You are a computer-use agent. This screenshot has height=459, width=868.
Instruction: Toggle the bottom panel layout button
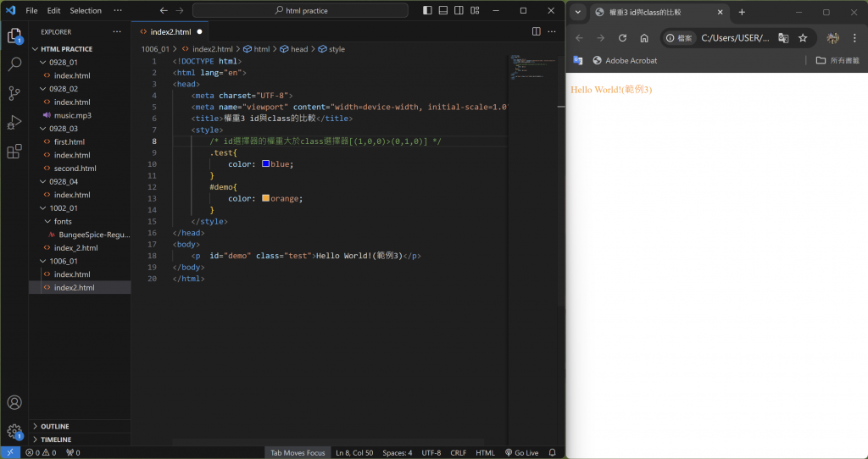click(442, 10)
